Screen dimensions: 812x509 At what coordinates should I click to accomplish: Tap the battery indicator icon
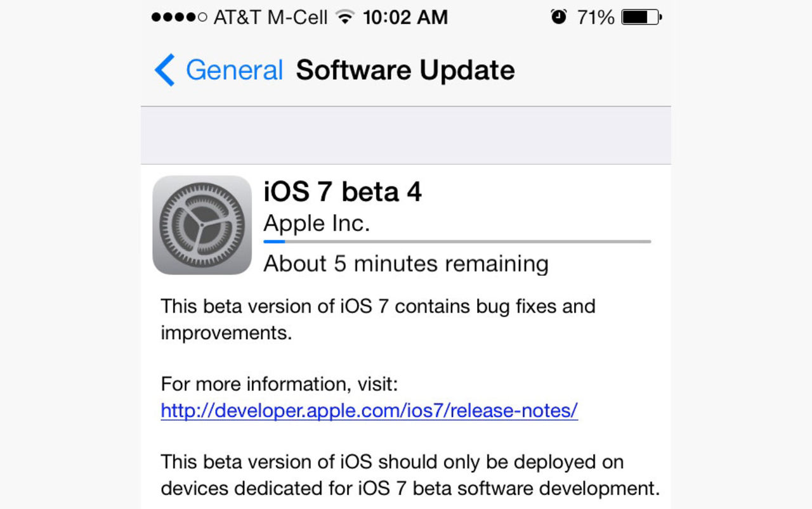pyautogui.click(x=641, y=16)
